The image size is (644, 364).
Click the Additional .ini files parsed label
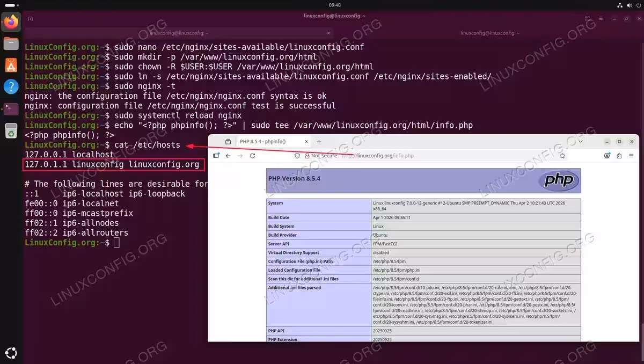295,287
